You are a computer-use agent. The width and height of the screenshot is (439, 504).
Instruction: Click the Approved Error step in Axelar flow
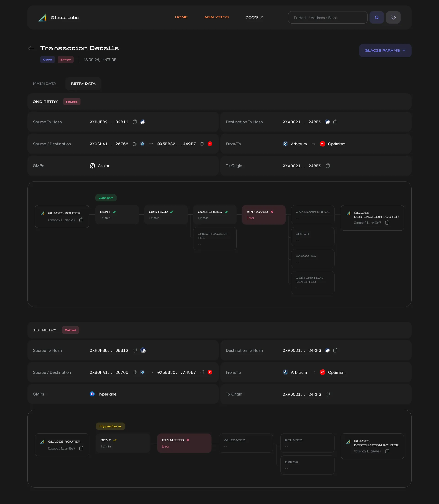pos(264,215)
